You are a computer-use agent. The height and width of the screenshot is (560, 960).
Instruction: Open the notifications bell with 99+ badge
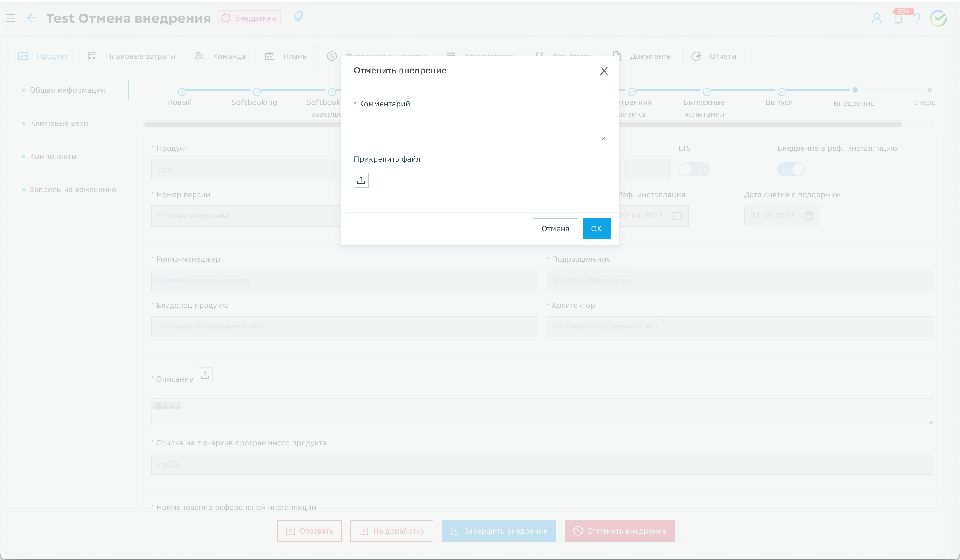tap(898, 19)
